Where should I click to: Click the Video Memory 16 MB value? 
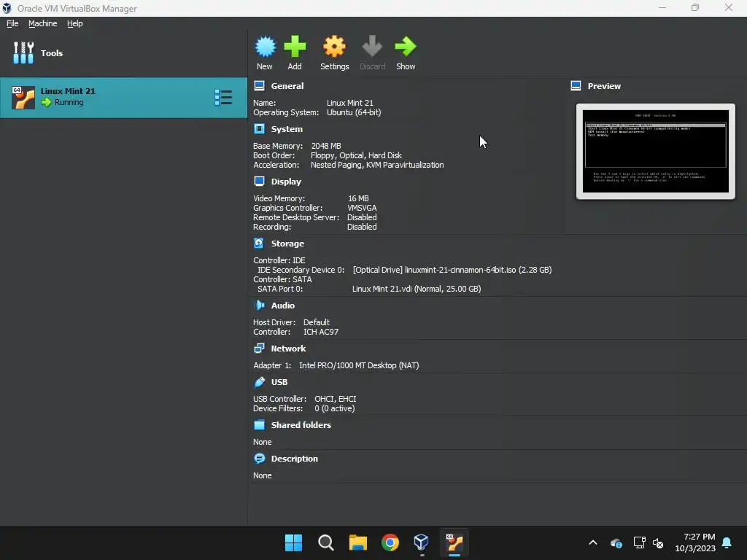(x=358, y=198)
